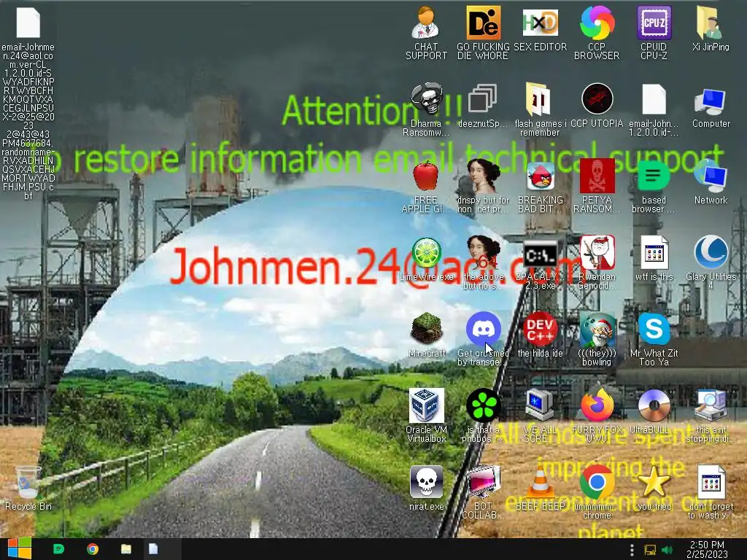Click the CCP UTOPIA round black icon
747x560 pixels.
pyautogui.click(x=597, y=106)
